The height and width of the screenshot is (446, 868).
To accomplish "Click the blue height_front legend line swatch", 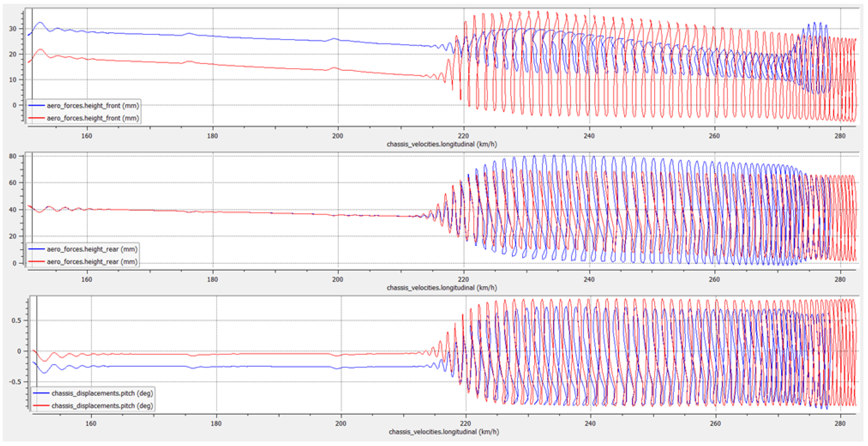I will click(36, 106).
